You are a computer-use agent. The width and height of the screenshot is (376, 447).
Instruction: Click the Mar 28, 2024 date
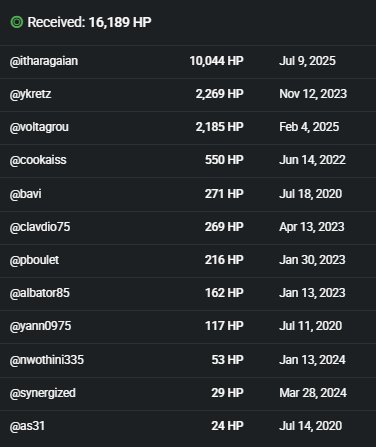point(313,393)
